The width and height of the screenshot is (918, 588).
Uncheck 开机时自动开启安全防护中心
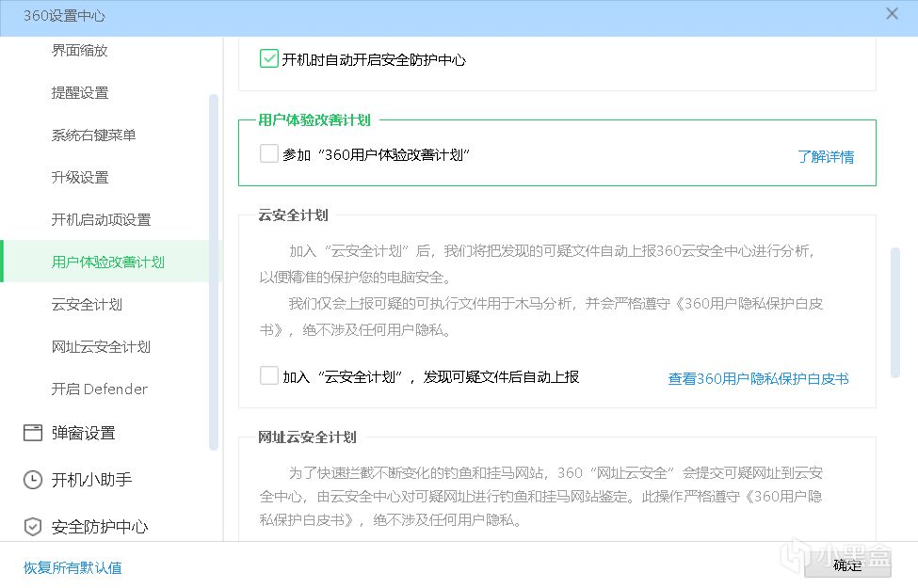point(268,58)
